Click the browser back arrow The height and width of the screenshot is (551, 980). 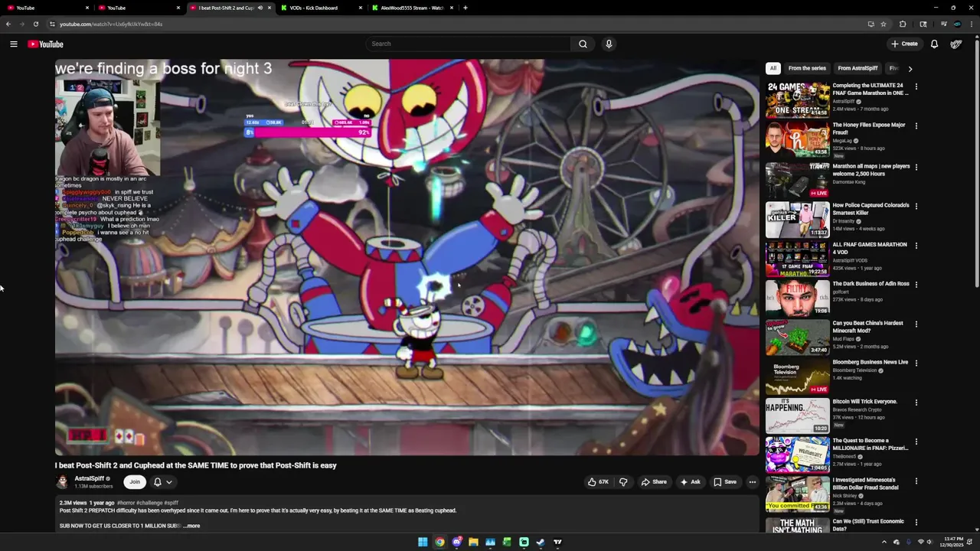pos(8,24)
